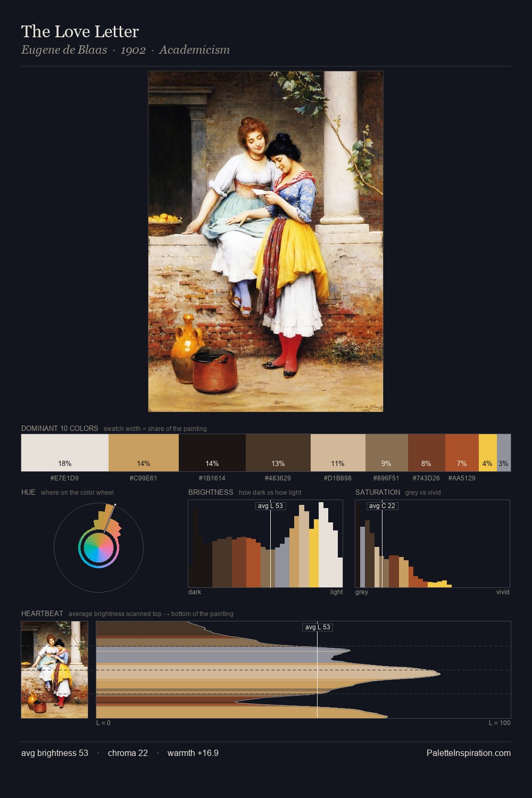
Task: Click the small painting thumbnail beside Heartbeat
Action: pyautogui.click(x=54, y=670)
